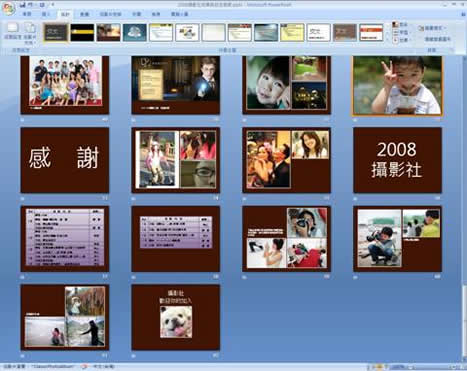Select the 2008 攝影社 title slide
This screenshot has height=371, width=467.
pyautogui.click(x=397, y=160)
